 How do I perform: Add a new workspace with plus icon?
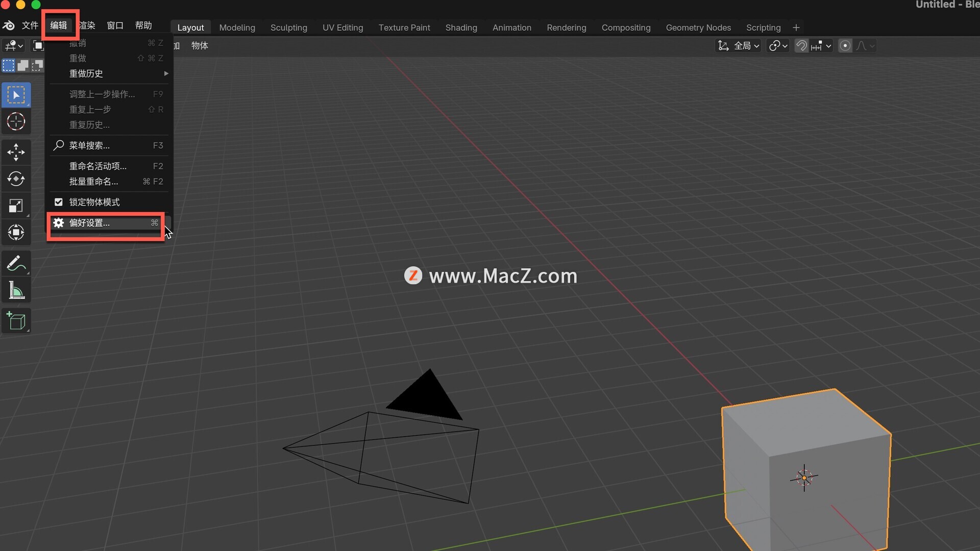pos(796,28)
